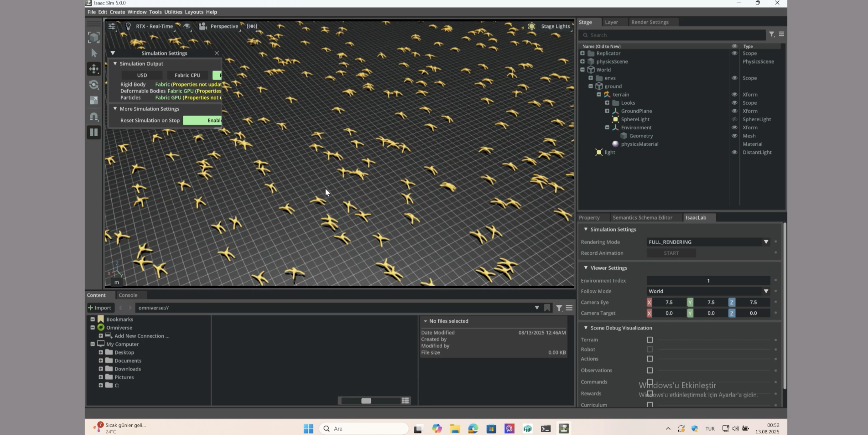Click the Stage filter funnel icon
The width and height of the screenshot is (868, 435).
pos(771,34)
